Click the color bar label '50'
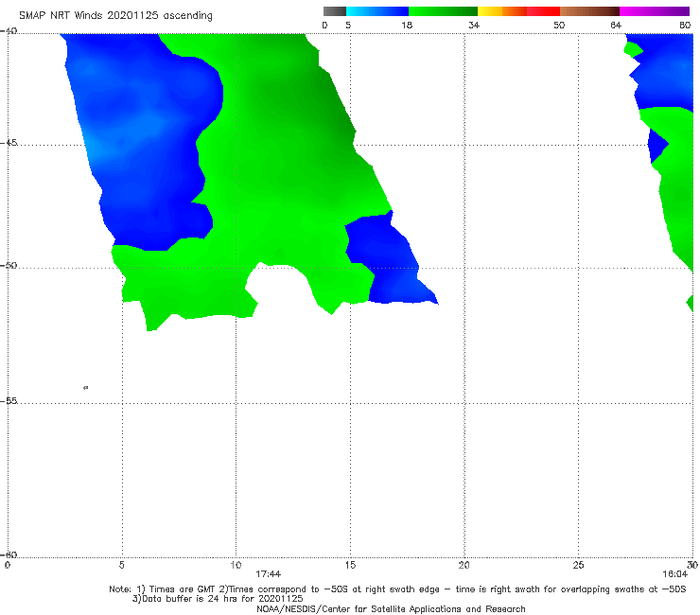Screen dimensions: 700x615 559,25
